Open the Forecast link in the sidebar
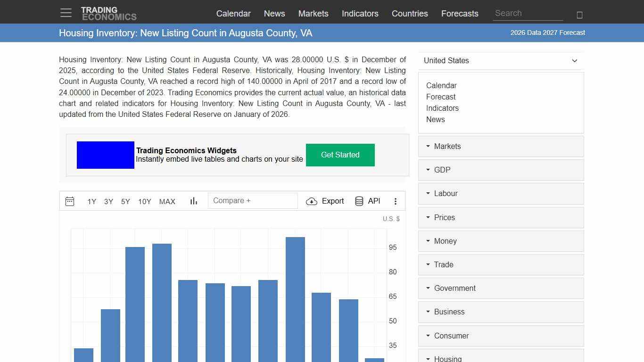The width and height of the screenshot is (644, 362). pos(441,97)
